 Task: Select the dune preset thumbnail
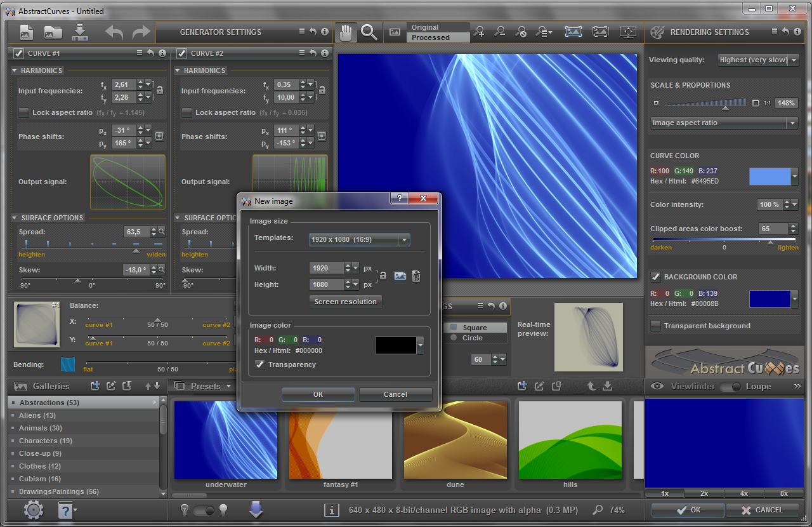[455, 439]
